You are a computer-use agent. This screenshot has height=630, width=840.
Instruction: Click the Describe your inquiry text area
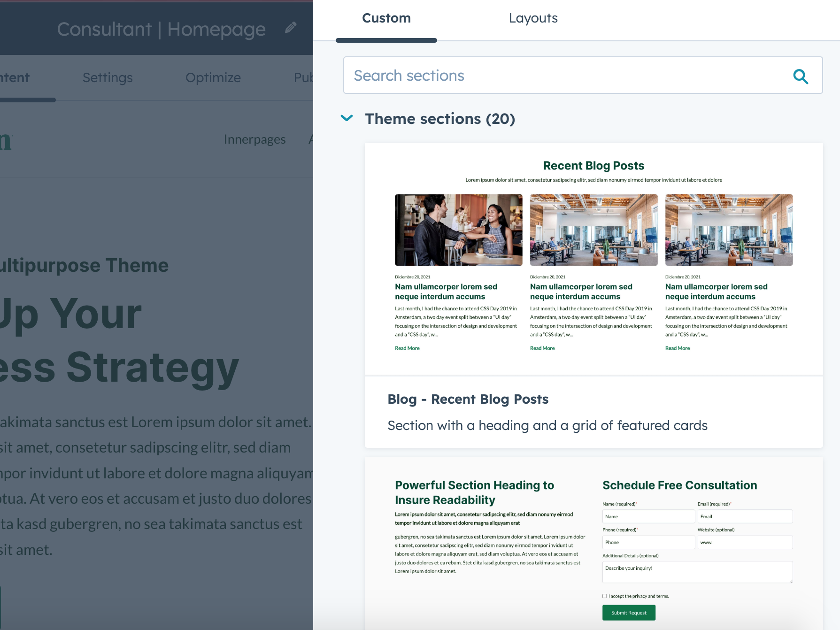tap(697, 572)
